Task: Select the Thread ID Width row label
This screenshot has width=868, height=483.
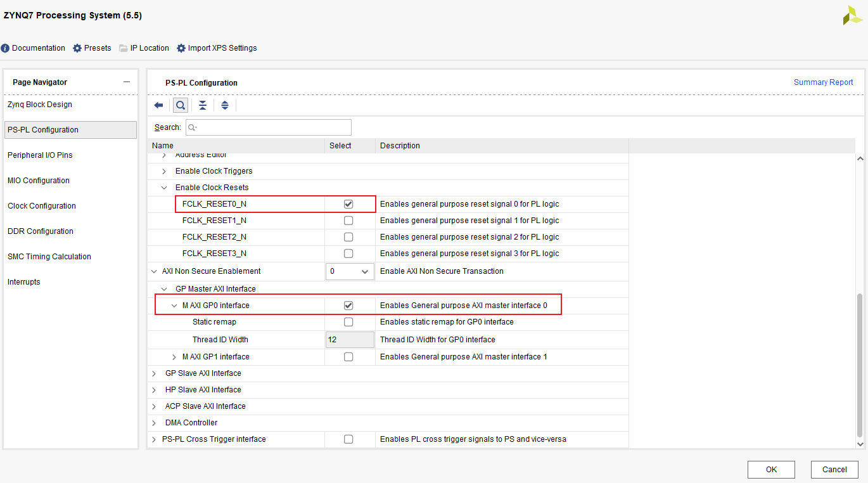Action: pyautogui.click(x=220, y=340)
